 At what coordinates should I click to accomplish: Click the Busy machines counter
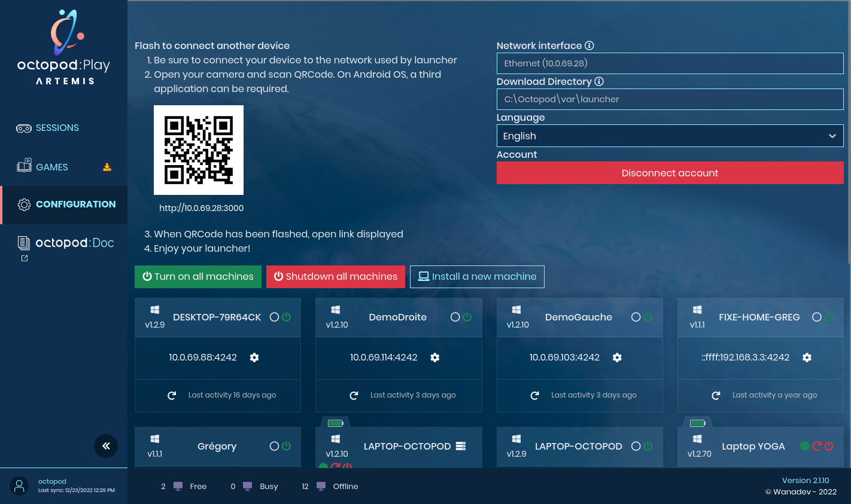(254, 487)
